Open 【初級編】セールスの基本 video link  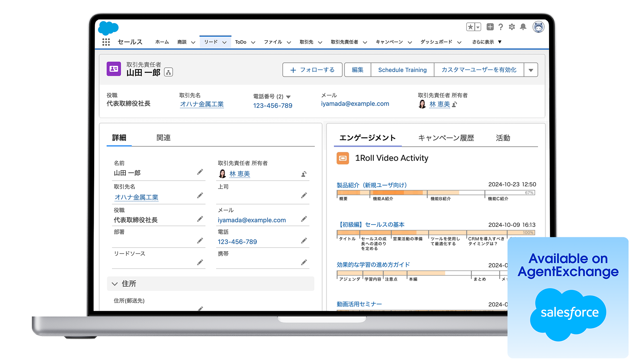click(371, 225)
